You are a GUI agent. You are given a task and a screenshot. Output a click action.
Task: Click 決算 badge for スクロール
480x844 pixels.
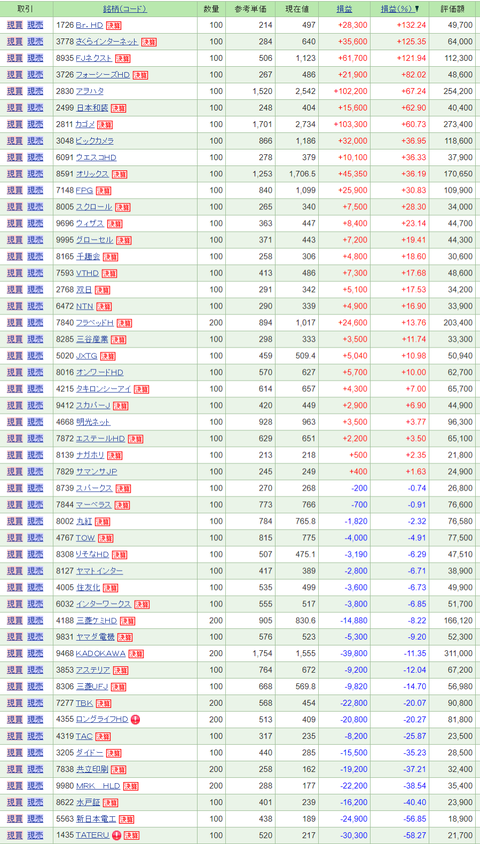pyautogui.click(x=123, y=208)
